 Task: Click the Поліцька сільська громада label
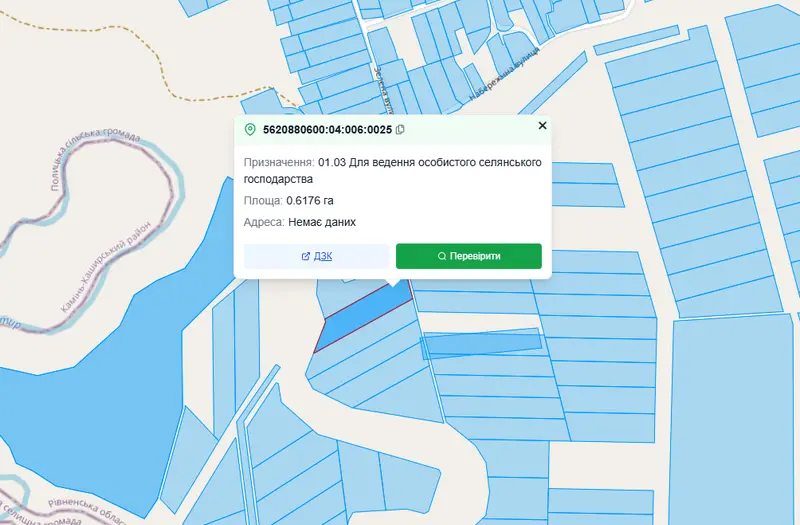click(x=95, y=157)
